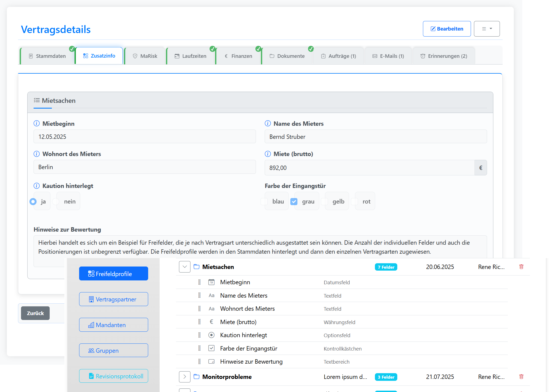Click the Bearbeiten button

(447, 29)
